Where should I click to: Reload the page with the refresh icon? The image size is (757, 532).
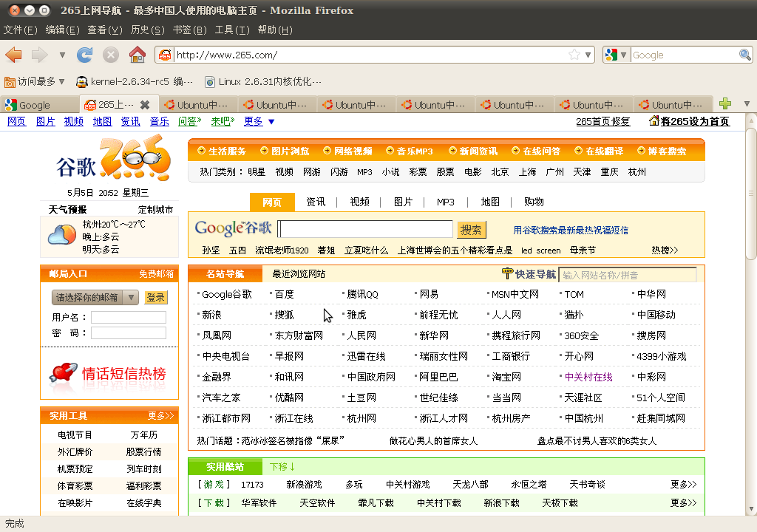[84, 55]
